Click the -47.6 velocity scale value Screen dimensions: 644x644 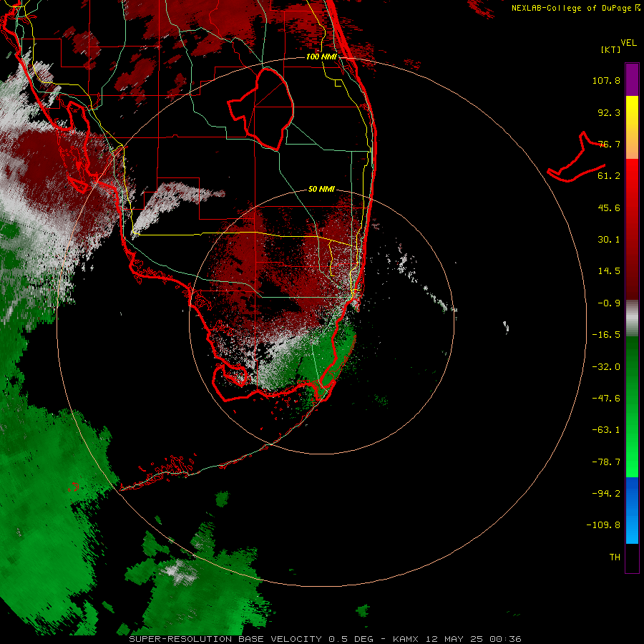click(606, 399)
